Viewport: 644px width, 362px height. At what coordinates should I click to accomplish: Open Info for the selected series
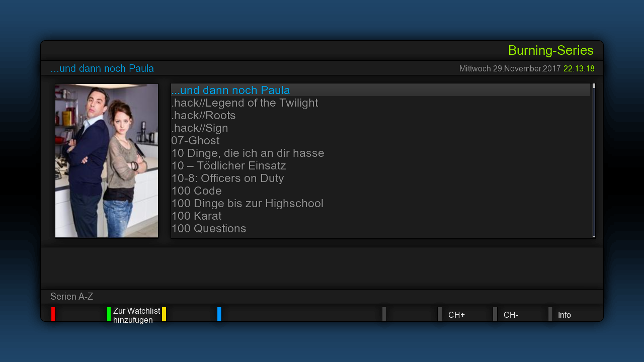564,315
